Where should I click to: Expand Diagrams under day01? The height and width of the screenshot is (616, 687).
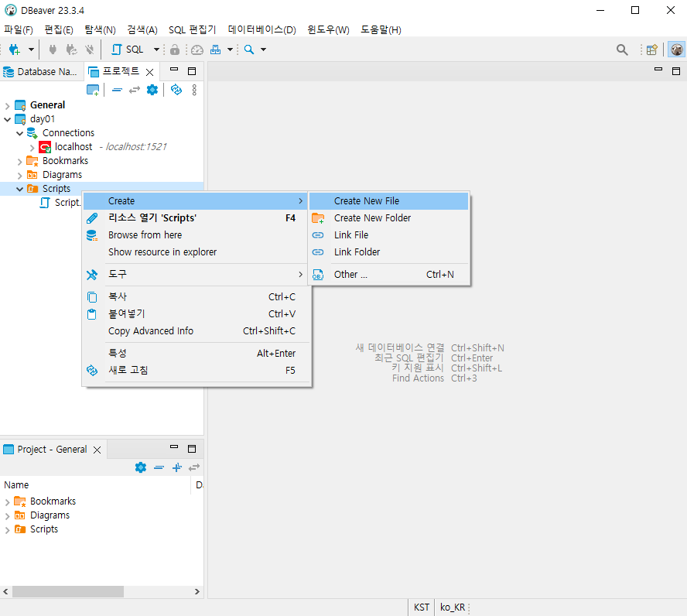[x=19, y=175]
